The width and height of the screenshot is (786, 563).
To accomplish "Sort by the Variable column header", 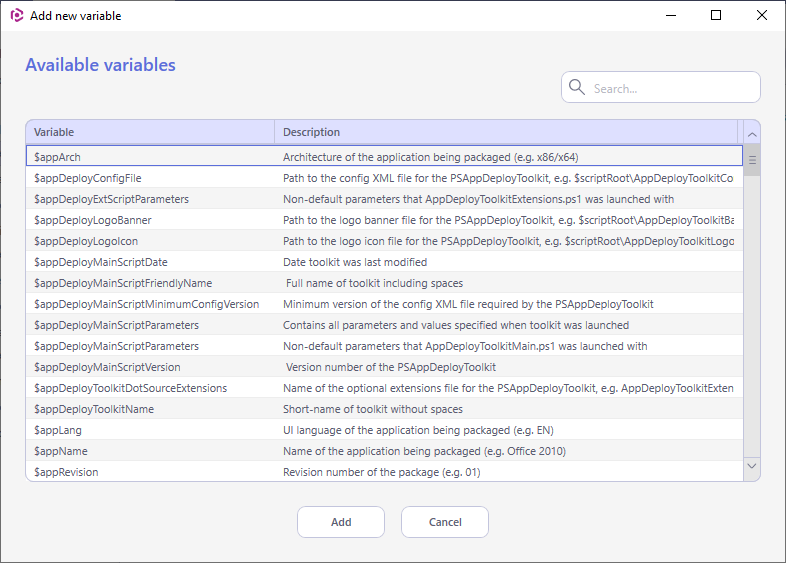I will click(x=150, y=132).
